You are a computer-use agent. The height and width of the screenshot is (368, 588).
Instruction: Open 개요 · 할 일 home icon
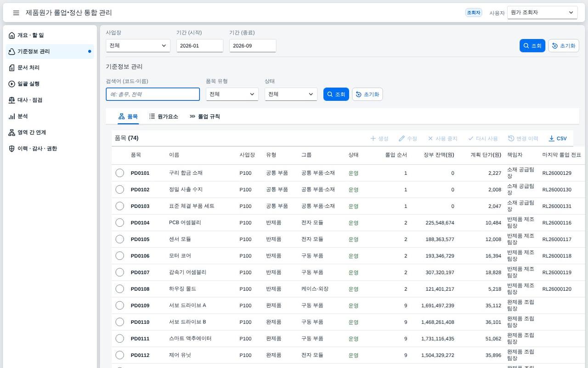(12, 35)
